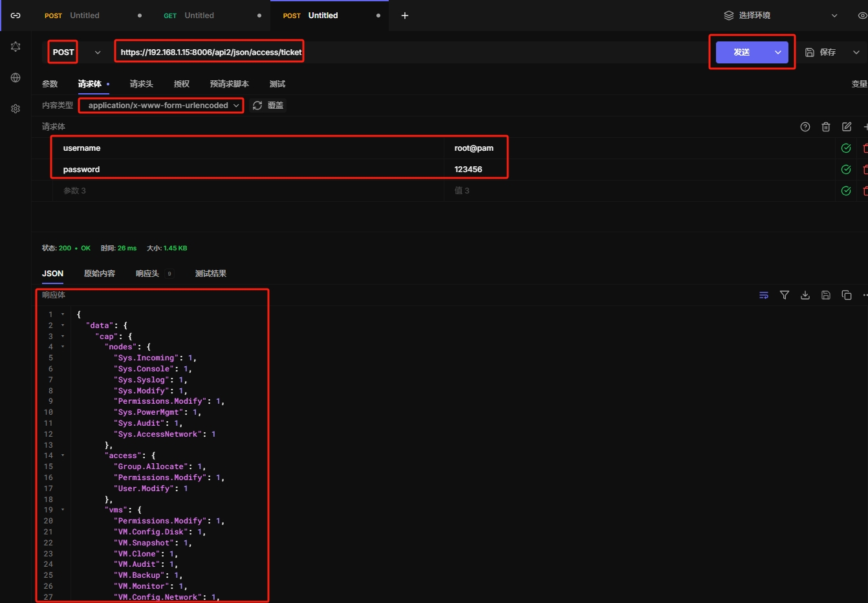Delete all request body parameters with trash icon
The image size is (868, 603).
[x=825, y=127]
